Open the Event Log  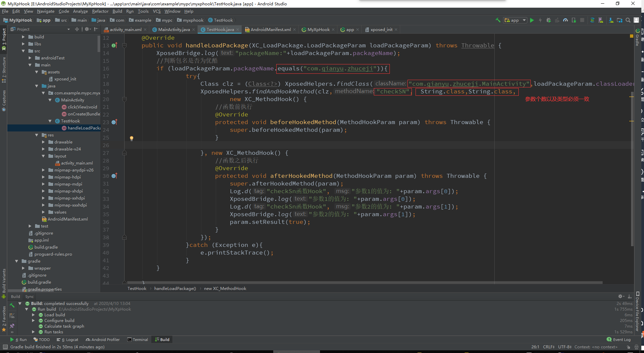coord(619,340)
